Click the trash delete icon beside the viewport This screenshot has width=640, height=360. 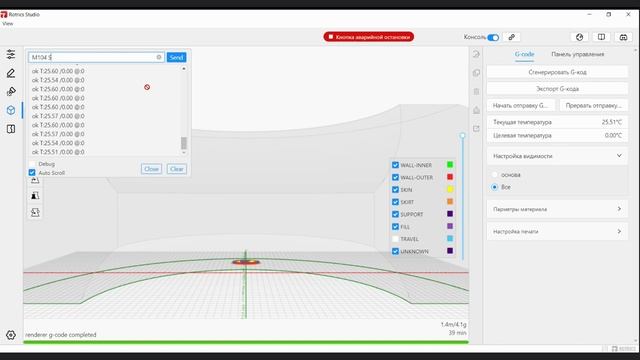tap(476, 91)
